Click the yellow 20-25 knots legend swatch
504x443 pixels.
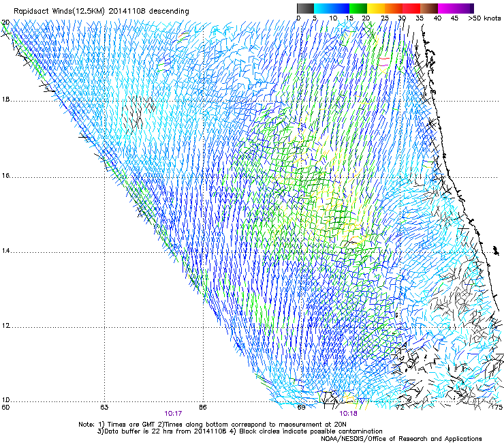(376, 8)
